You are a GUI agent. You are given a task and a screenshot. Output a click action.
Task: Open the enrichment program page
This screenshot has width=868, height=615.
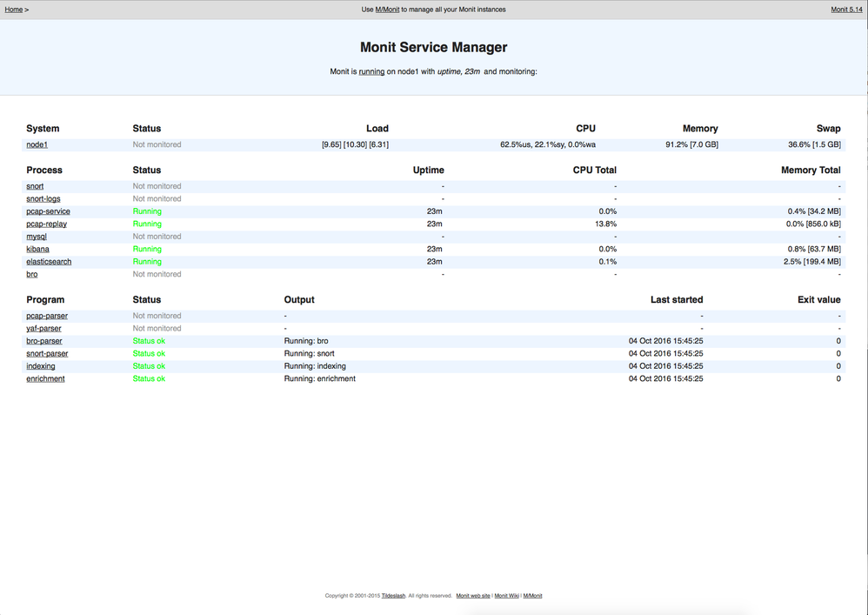coord(44,378)
